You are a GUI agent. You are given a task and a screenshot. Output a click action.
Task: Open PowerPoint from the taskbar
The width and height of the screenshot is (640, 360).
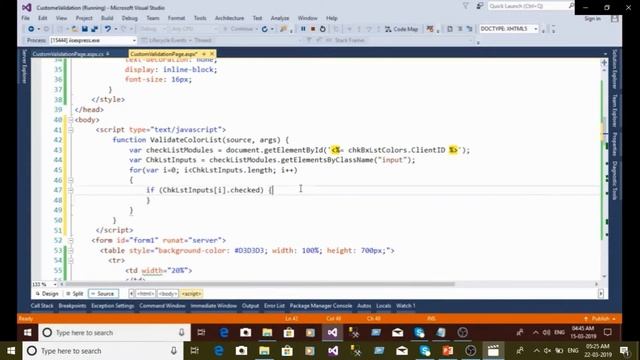click(448, 351)
